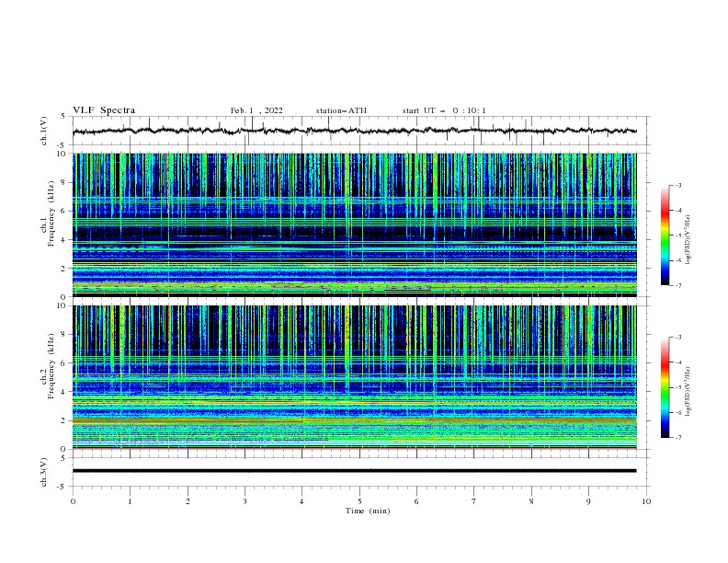Click the upper colorbar "log(PSD)(V²/Hz)" label
Viewport: 728px width, 563px height.
click(688, 240)
